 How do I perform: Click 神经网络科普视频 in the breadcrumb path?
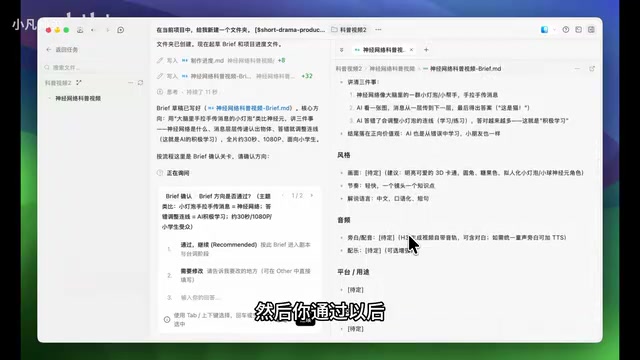tap(392, 69)
